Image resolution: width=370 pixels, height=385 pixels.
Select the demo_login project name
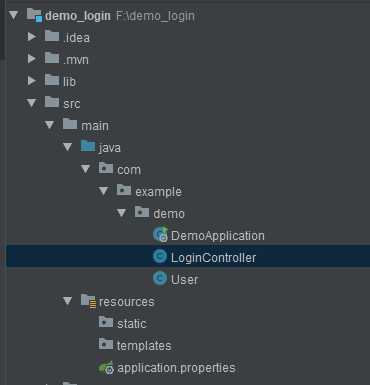click(x=78, y=16)
